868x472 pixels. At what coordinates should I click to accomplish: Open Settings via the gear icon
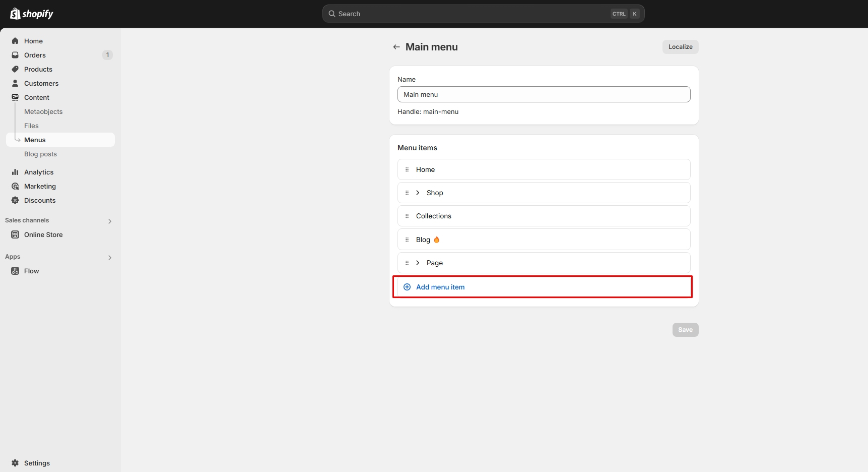[x=15, y=463]
